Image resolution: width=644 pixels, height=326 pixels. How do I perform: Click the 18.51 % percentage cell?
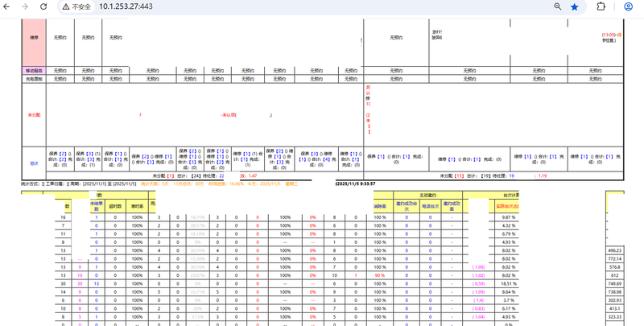509,283
